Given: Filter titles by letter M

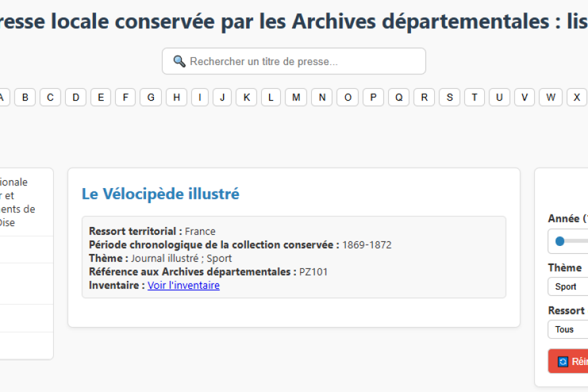Looking at the screenshot, I should coord(296,97).
